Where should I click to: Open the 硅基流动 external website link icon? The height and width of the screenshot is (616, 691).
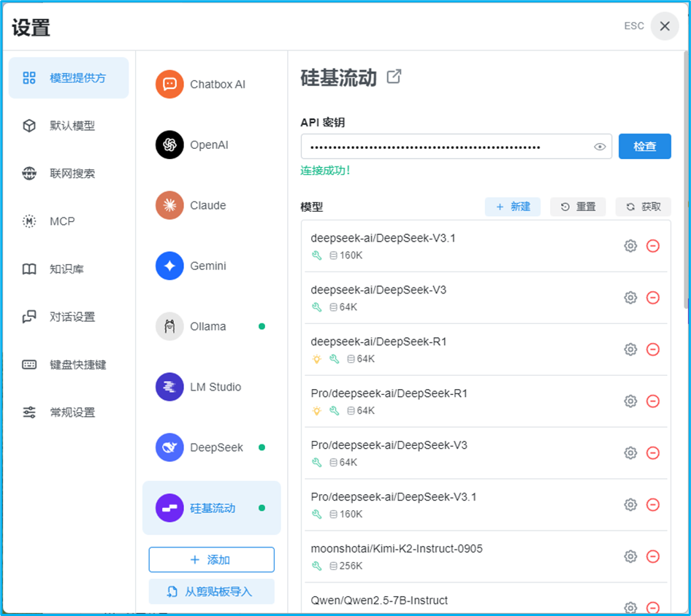(x=394, y=77)
